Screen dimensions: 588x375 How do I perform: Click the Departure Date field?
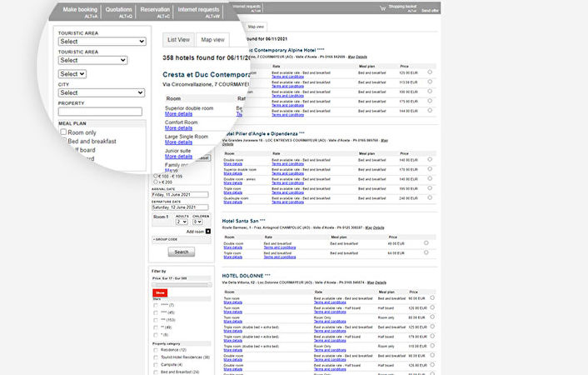[180, 207]
